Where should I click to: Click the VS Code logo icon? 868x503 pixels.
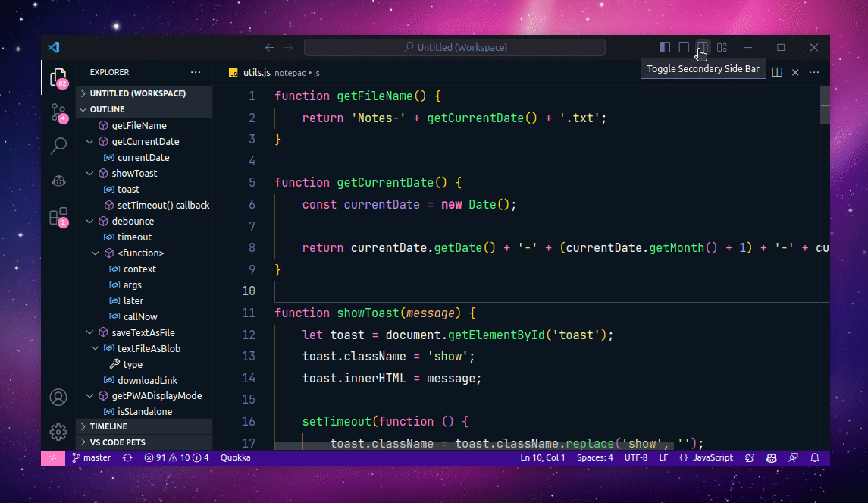tap(54, 47)
